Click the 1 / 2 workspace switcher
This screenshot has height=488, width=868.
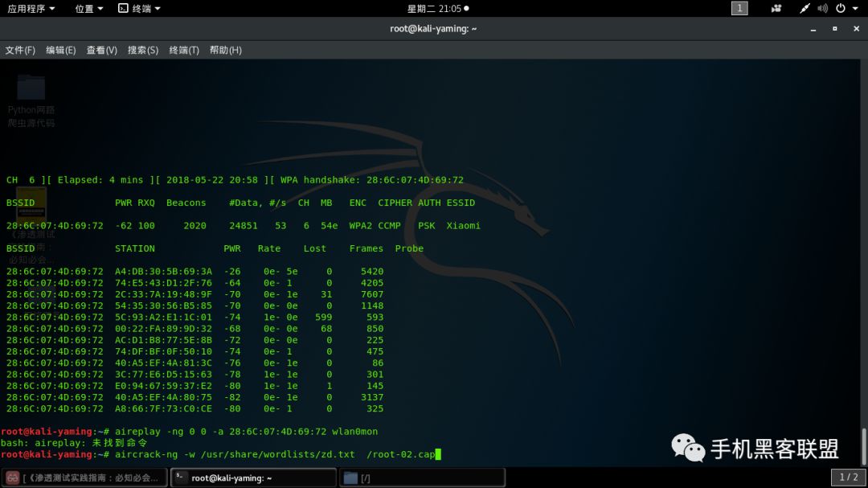848,477
